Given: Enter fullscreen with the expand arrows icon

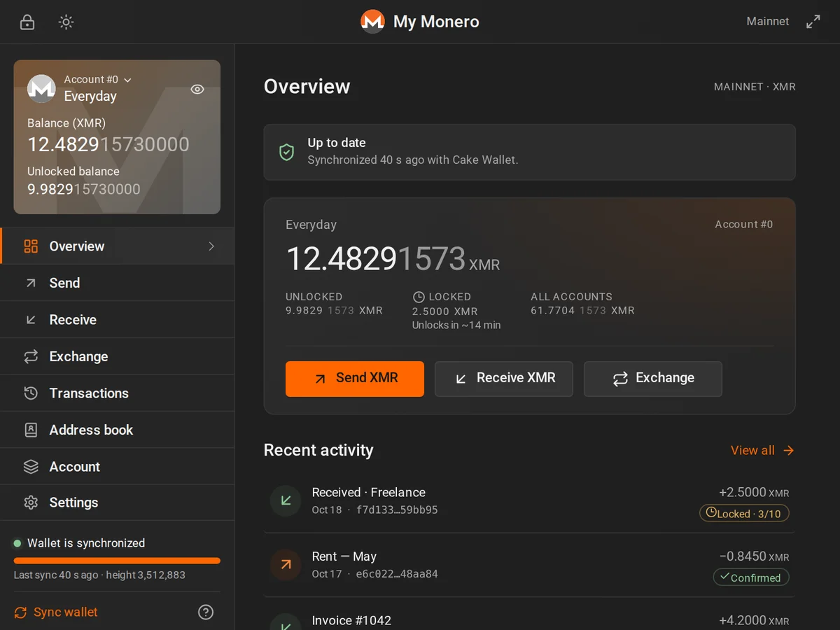Looking at the screenshot, I should [x=813, y=22].
